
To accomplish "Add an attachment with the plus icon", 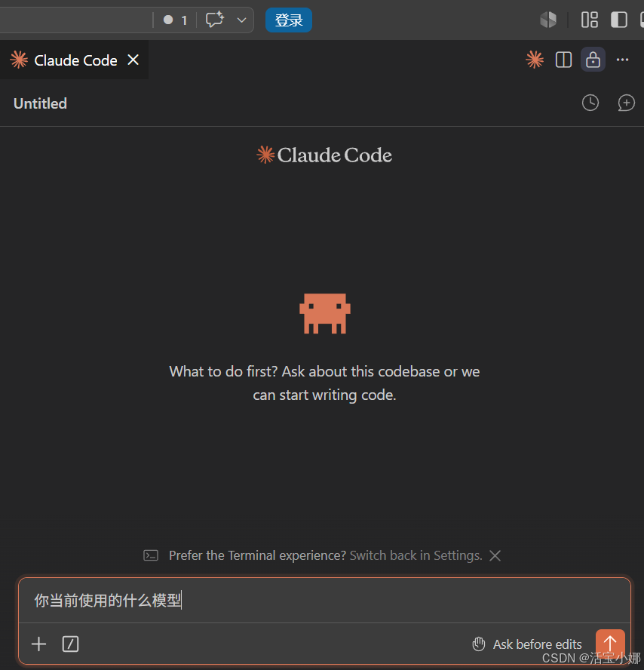I will pyautogui.click(x=39, y=644).
